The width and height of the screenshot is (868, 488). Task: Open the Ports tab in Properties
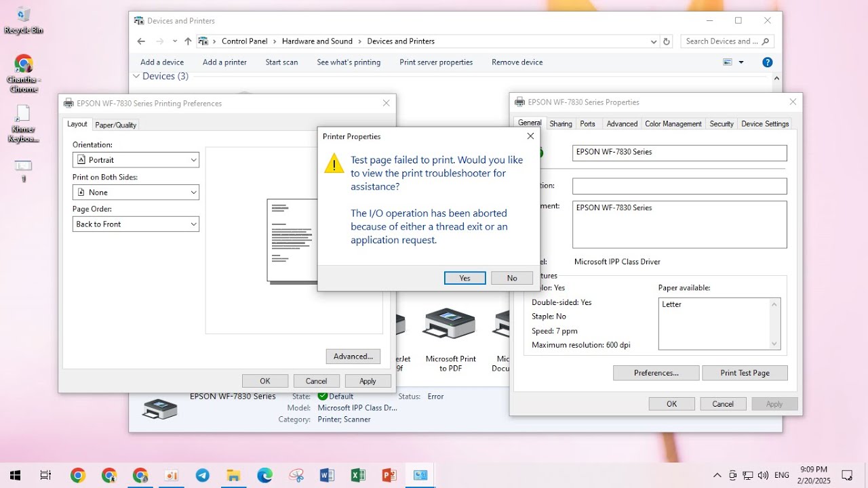(588, 124)
